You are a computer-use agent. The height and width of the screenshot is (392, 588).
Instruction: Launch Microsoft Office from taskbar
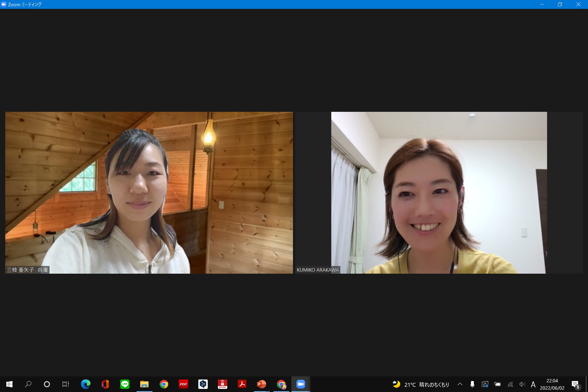[x=105, y=384]
